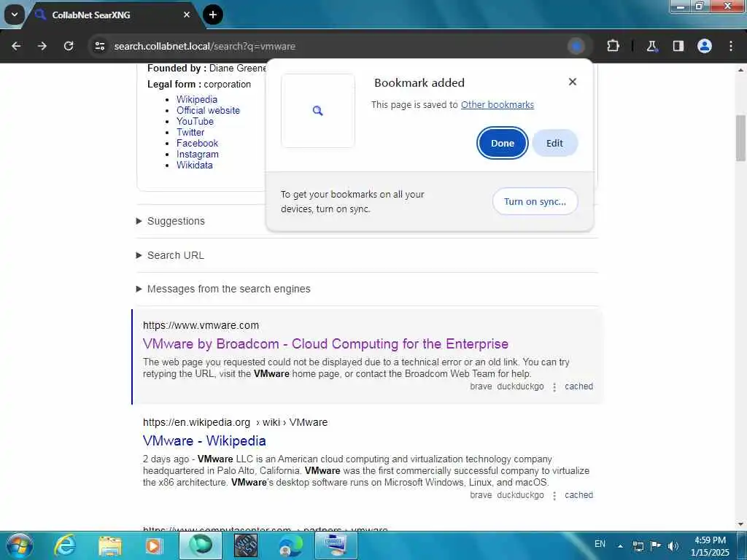The image size is (747, 560).
Task: Open the Windows Start menu
Action: (x=19, y=545)
